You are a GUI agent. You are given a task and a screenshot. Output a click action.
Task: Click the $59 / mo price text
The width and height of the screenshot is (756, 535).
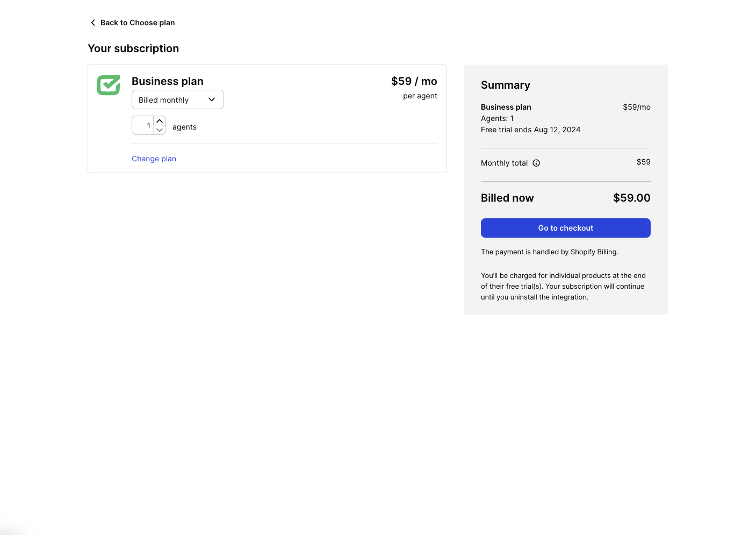click(x=414, y=81)
